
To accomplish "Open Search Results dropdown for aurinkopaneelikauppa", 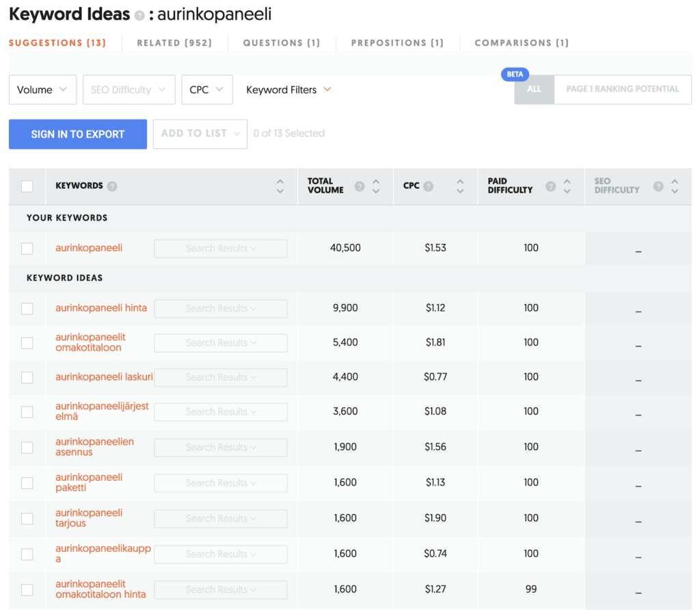I will click(x=221, y=554).
